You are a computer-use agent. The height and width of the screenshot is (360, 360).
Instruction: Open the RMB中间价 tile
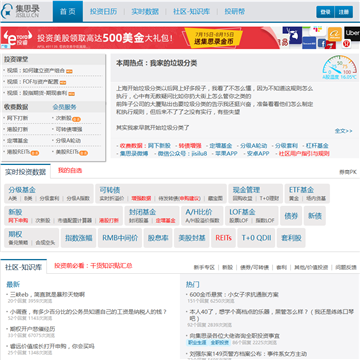pyautogui.click(x=120, y=238)
